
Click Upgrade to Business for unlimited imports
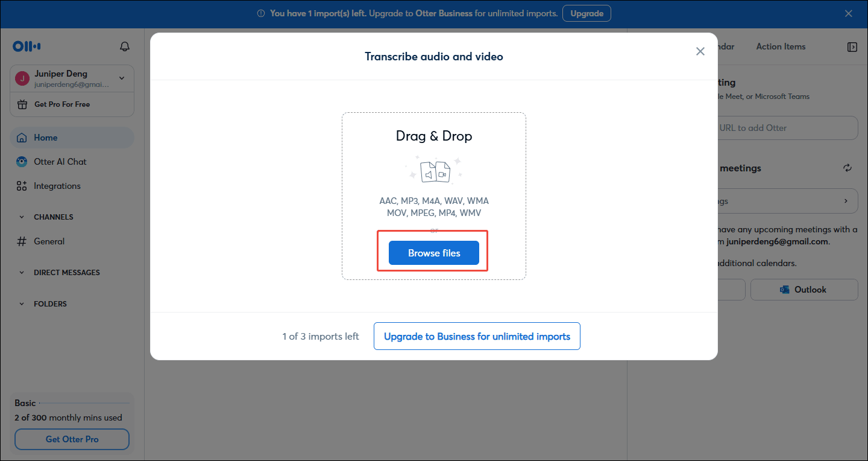[477, 336]
